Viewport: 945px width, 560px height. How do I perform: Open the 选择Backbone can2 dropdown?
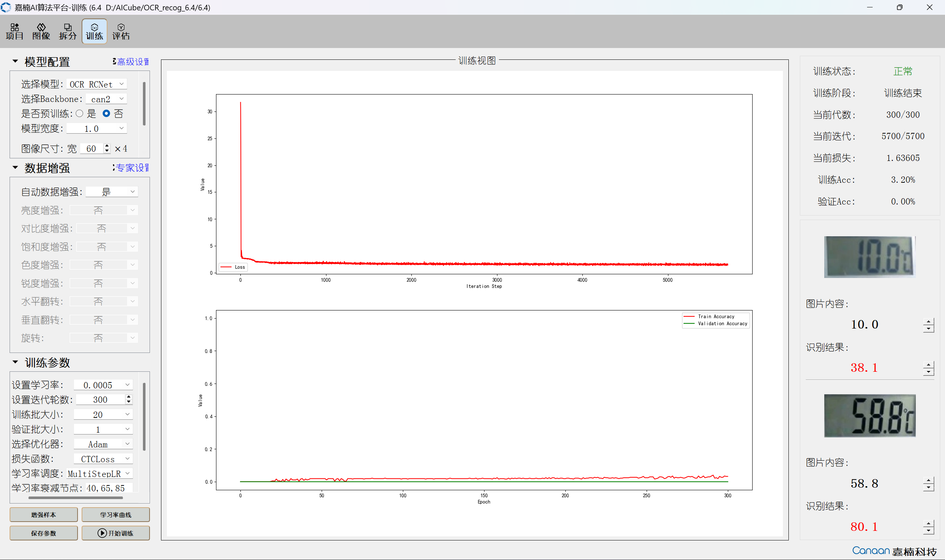106,99
